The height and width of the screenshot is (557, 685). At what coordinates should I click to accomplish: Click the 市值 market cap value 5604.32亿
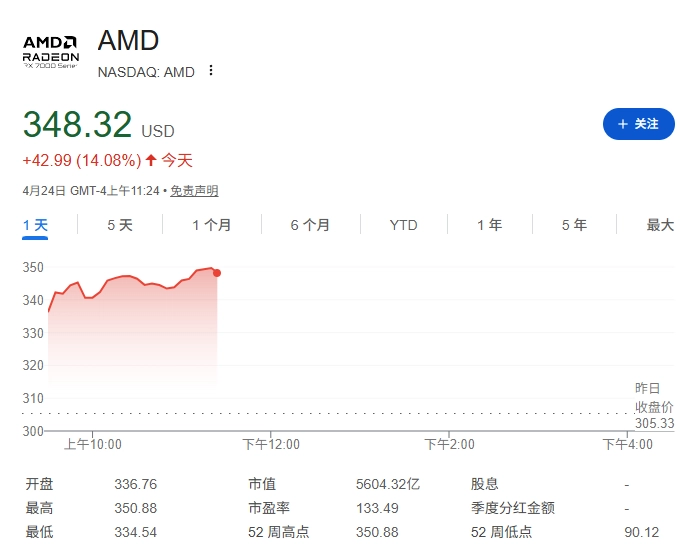click(x=387, y=484)
